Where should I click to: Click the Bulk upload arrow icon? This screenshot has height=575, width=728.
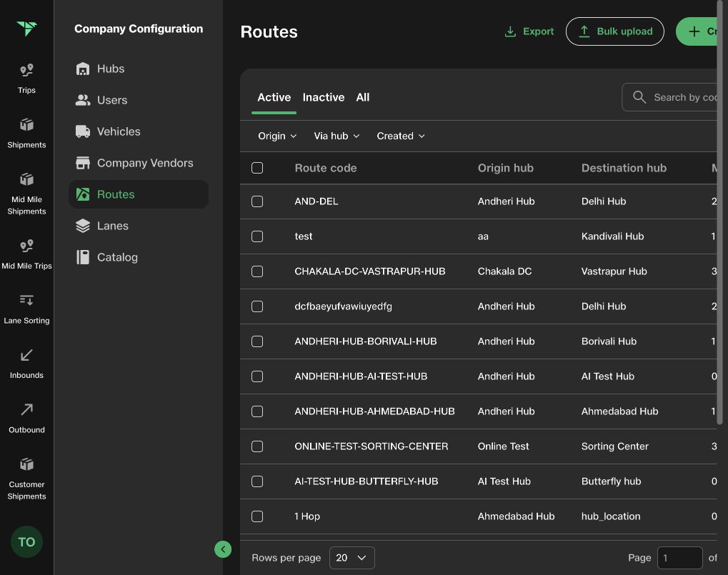point(584,31)
